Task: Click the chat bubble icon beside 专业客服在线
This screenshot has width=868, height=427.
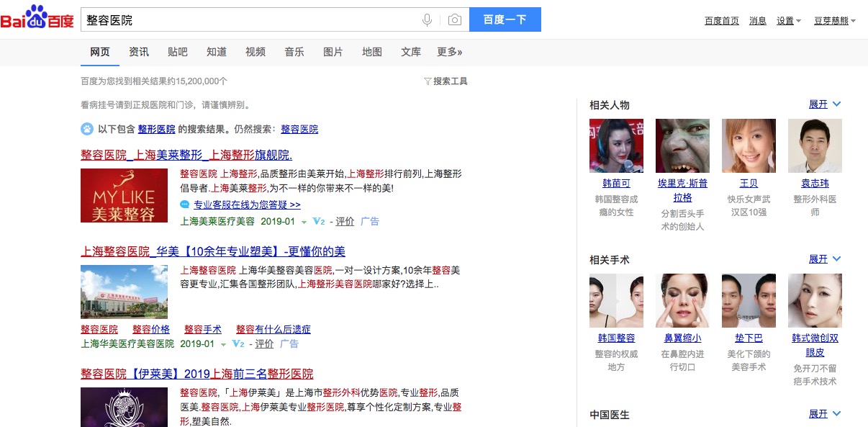Action: [x=185, y=205]
